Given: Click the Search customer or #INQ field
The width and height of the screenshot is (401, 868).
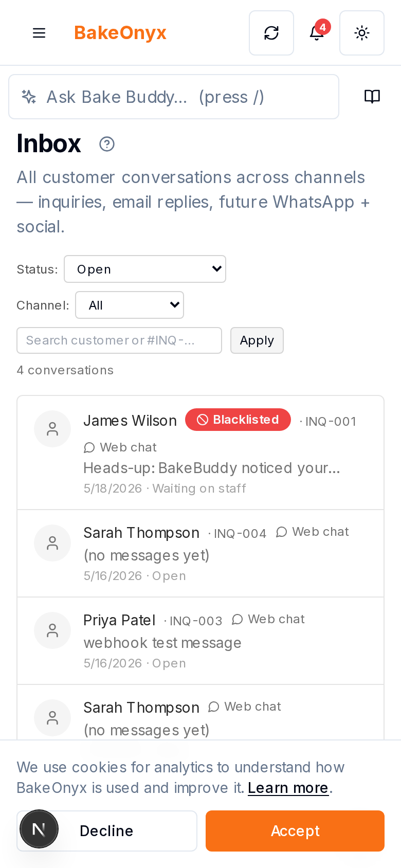Looking at the screenshot, I should [x=119, y=340].
